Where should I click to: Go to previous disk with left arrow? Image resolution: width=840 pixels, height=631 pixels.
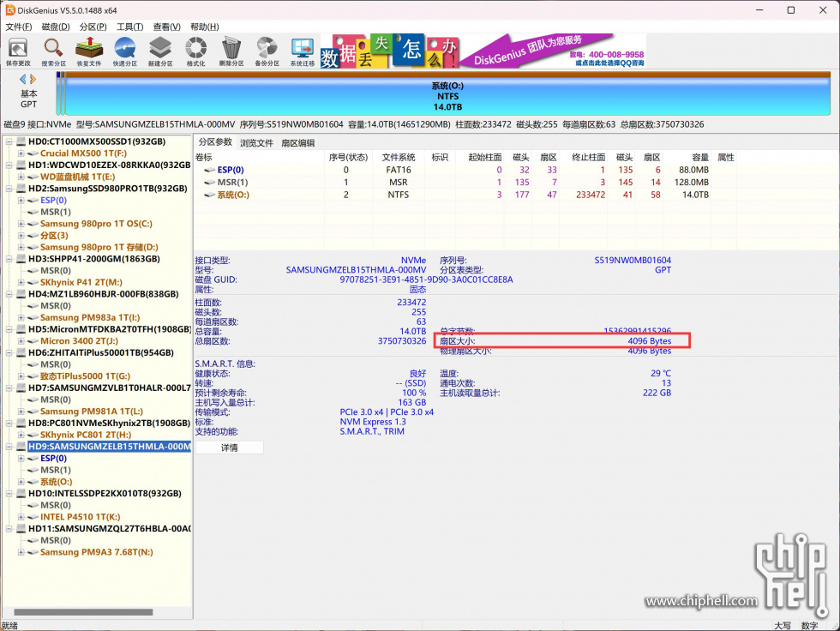pos(22,79)
